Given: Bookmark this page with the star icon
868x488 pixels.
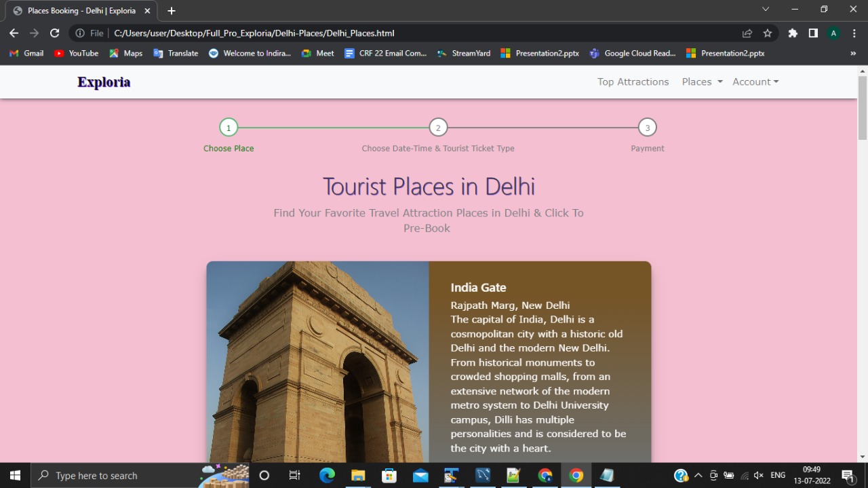Looking at the screenshot, I should [x=768, y=33].
